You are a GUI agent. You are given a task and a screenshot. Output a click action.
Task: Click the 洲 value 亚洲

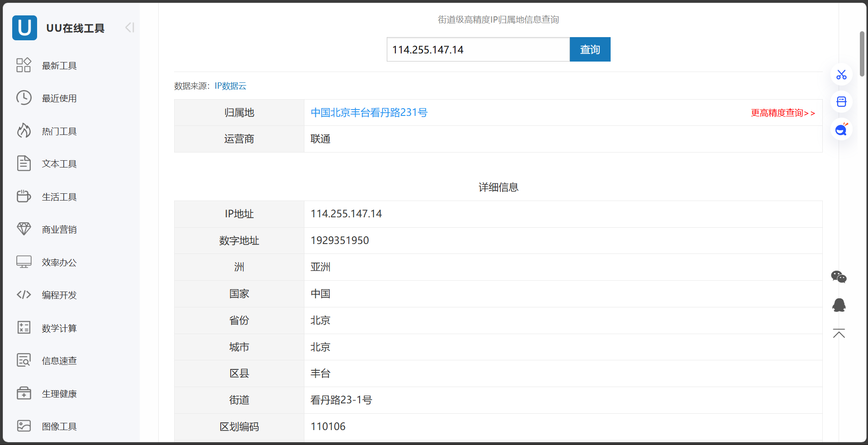click(x=320, y=267)
